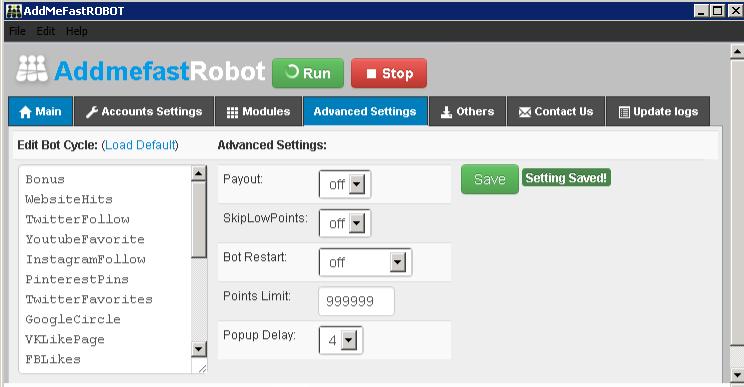Switch to the Main tab
This screenshot has height=387, width=744.
coord(40,111)
